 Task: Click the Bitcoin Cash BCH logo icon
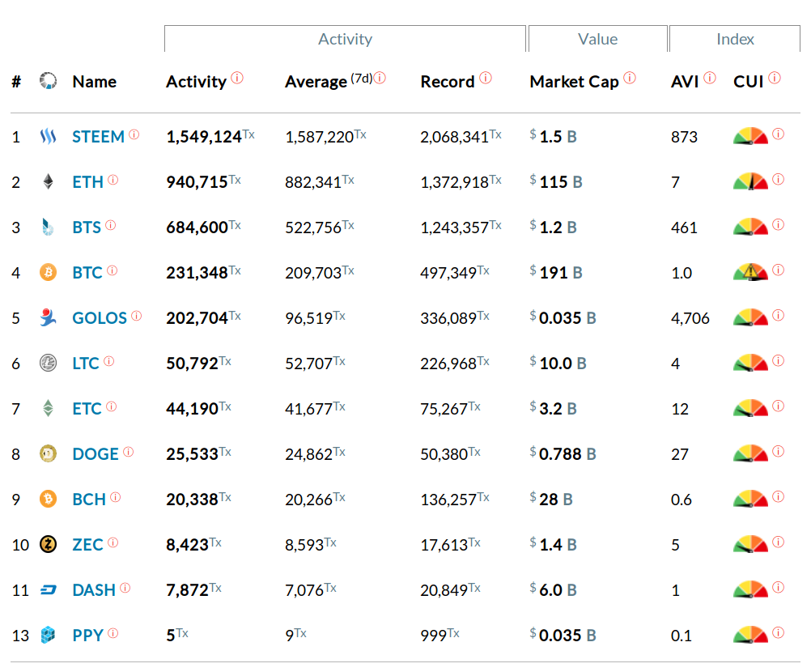pos(48,499)
